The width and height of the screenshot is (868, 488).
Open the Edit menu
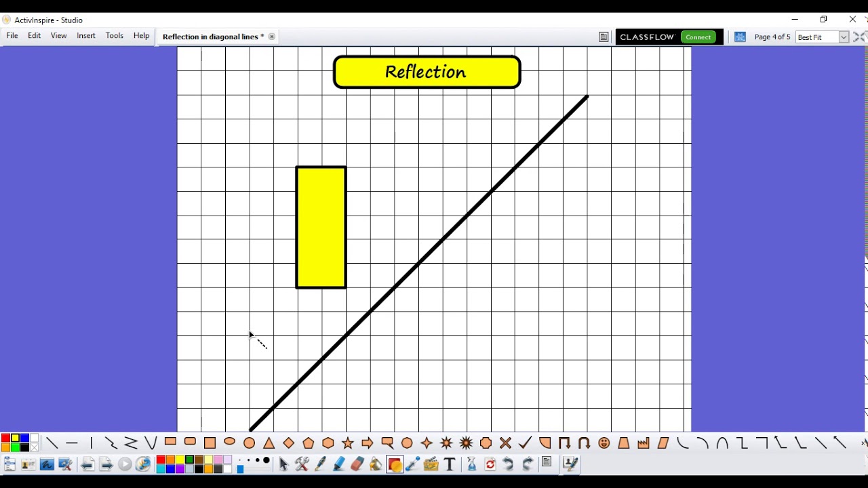click(x=35, y=36)
